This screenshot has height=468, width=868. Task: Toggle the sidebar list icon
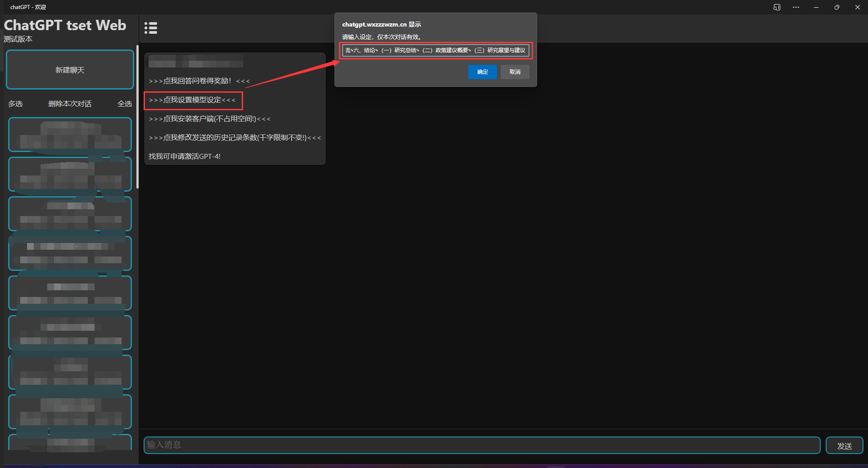151,28
